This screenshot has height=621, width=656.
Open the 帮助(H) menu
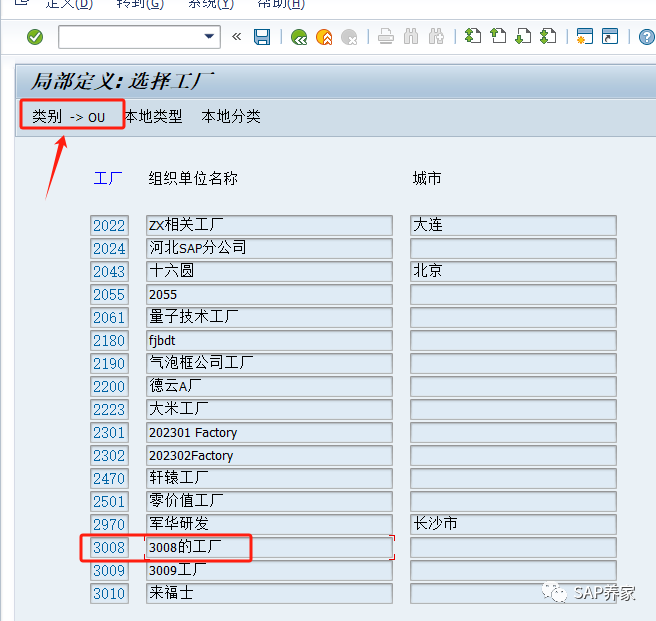(x=281, y=4)
